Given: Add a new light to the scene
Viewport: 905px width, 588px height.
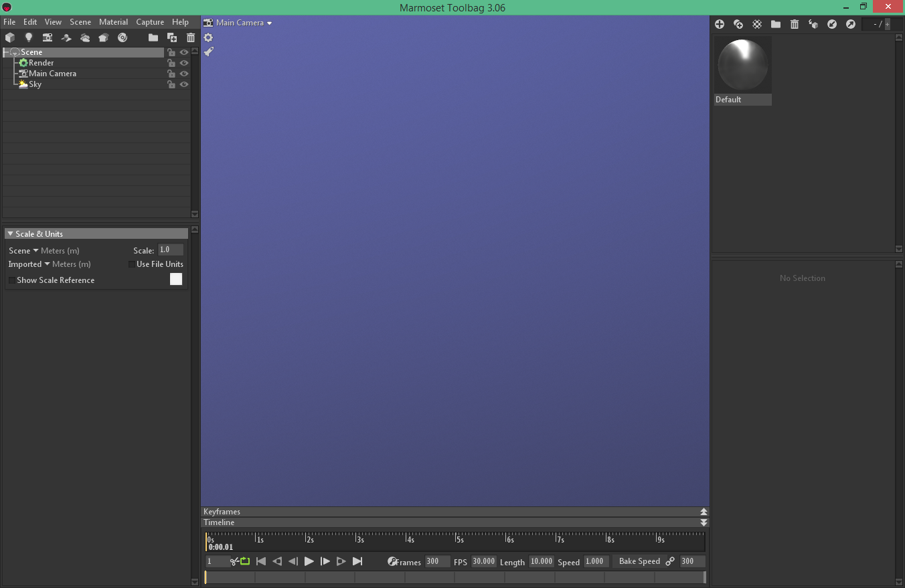Looking at the screenshot, I should 29,37.
